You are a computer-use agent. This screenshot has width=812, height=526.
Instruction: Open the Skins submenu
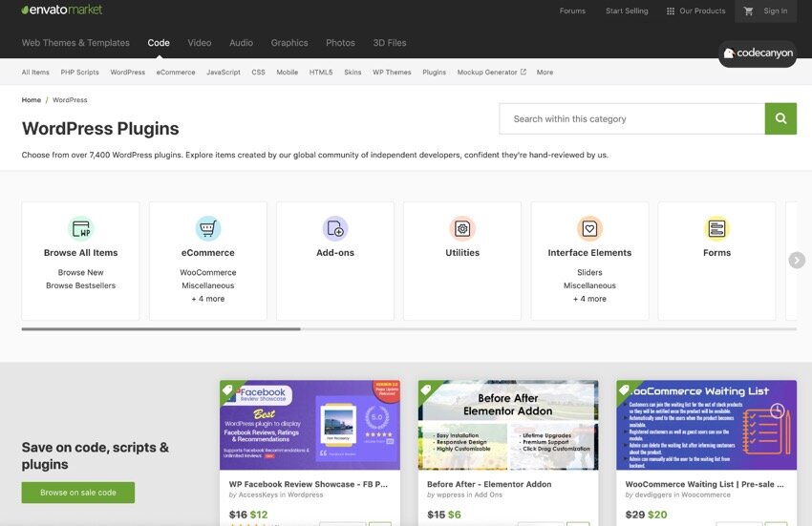point(353,72)
